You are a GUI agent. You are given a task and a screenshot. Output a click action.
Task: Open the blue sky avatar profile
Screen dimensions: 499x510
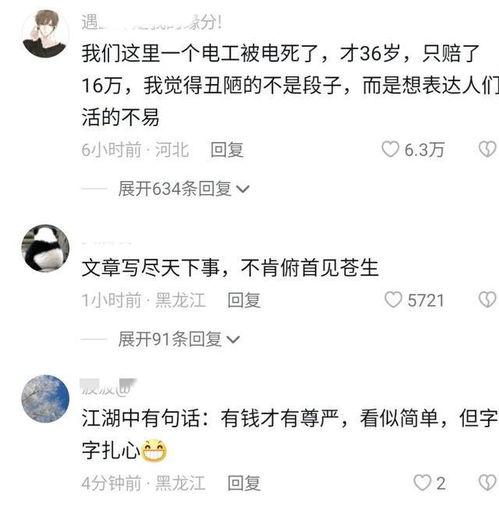point(45,399)
